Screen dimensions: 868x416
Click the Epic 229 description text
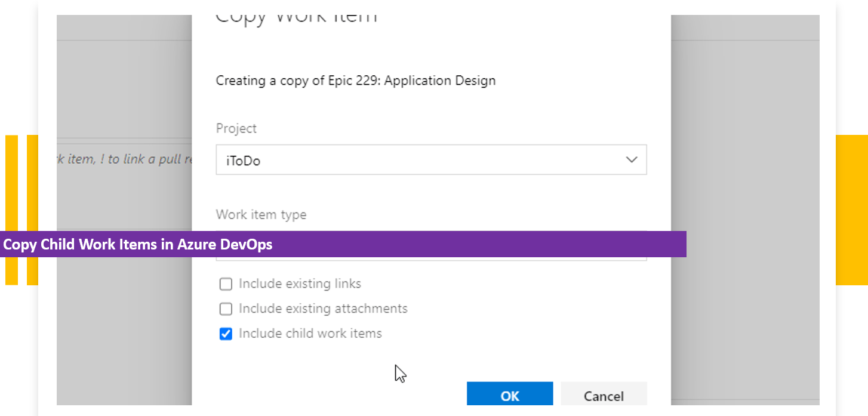(x=356, y=80)
